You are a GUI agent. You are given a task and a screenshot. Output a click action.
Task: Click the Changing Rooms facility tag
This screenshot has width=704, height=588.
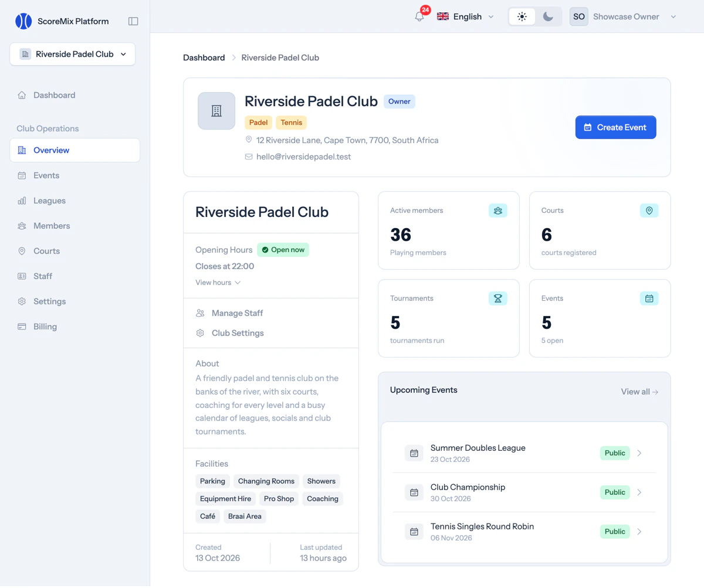point(266,481)
